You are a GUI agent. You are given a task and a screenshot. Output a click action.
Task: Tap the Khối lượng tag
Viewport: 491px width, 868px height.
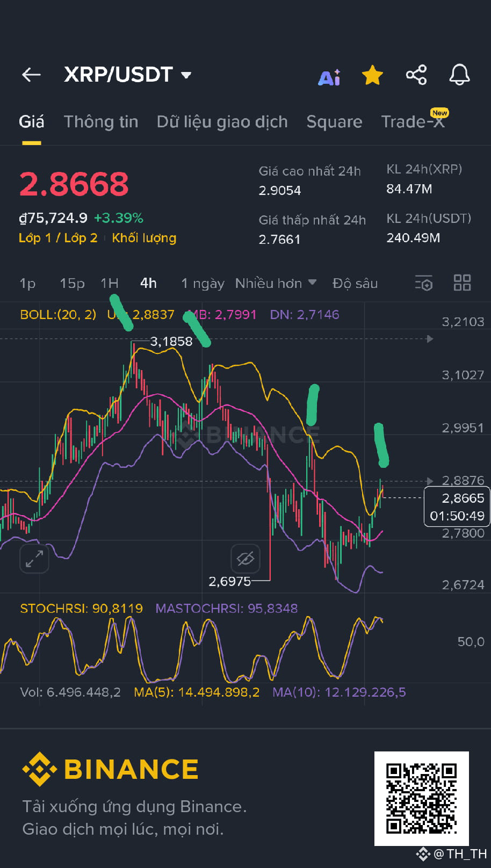coord(144,238)
